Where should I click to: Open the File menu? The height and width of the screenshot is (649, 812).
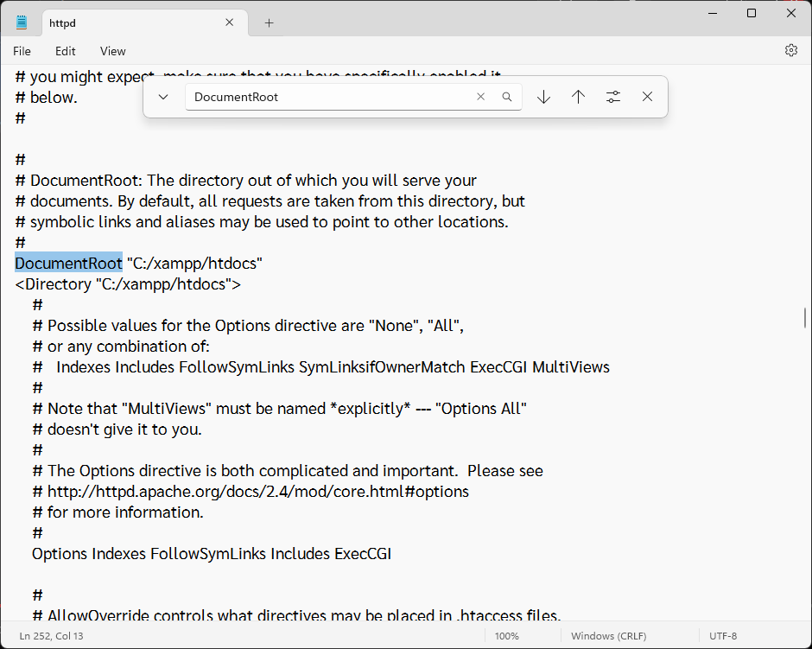(22, 51)
